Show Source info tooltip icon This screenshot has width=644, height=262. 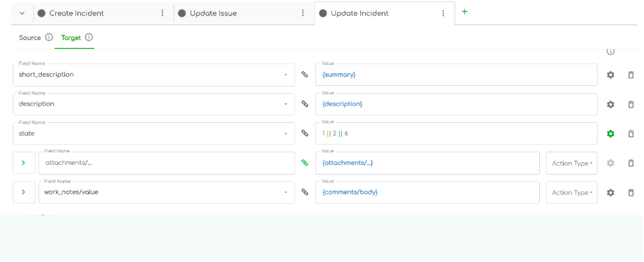point(48,37)
